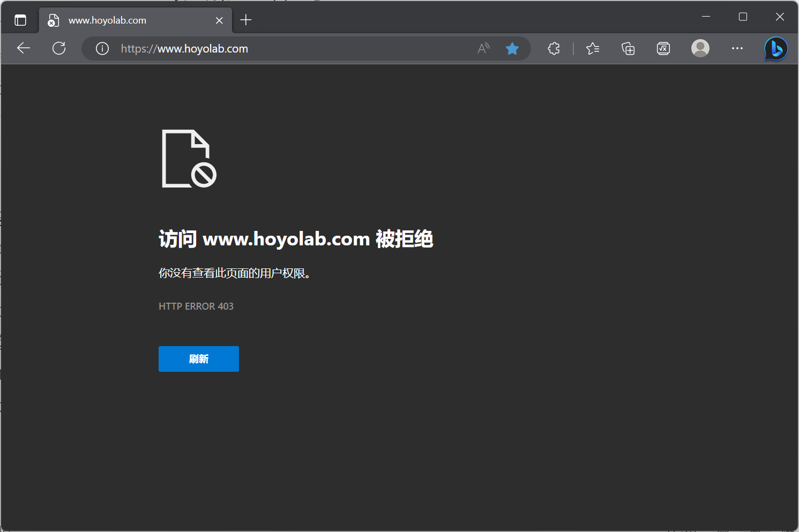Launch Bing chat sidebar
Viewport: 799px width, 532px height.
776,49
